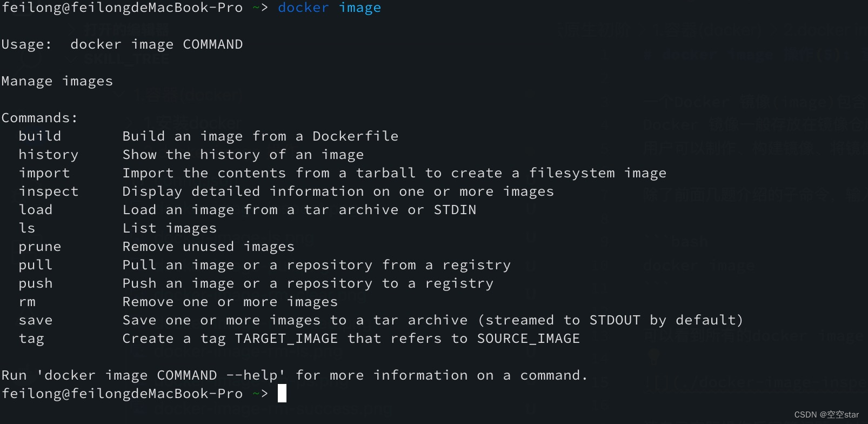
Task: Click the blue 'docker image' typed command
Action: point(329,8)
